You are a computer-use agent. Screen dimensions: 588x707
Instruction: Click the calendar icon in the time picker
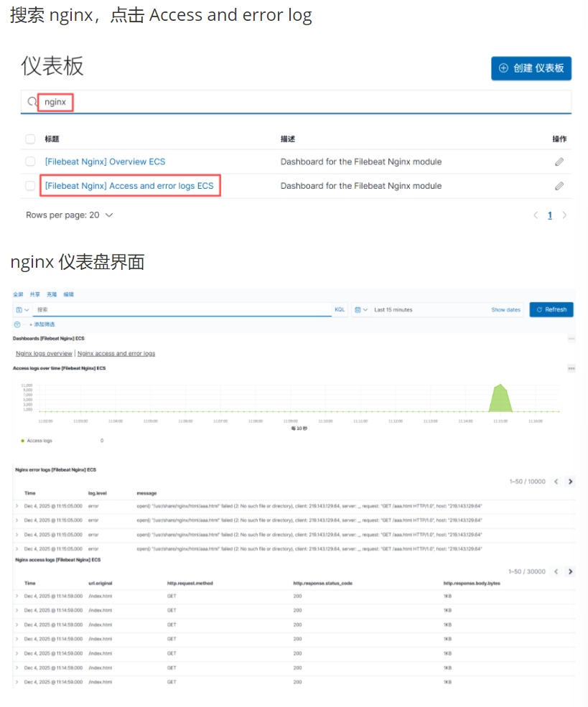pyautogui.click(x=358, y=309)
